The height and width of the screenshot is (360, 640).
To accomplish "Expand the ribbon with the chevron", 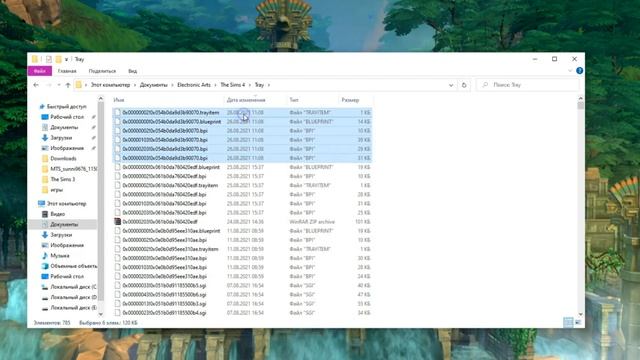I will pyautogui.click(x=570, y=71).
